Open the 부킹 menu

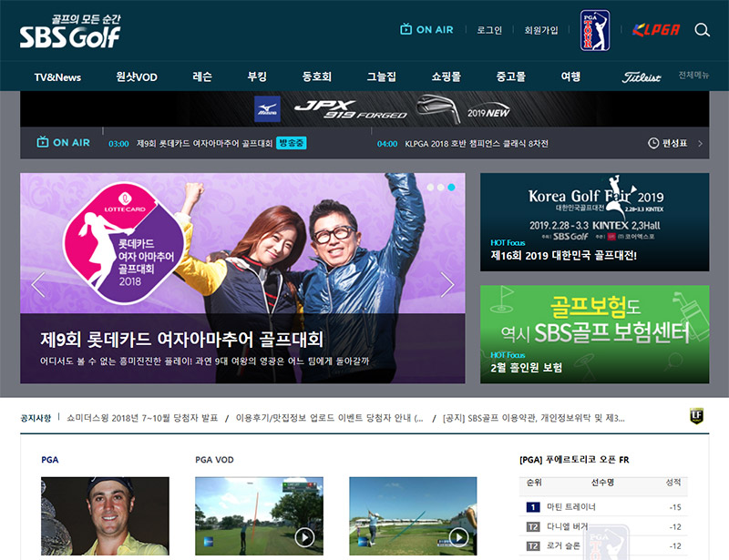[257, 76]
